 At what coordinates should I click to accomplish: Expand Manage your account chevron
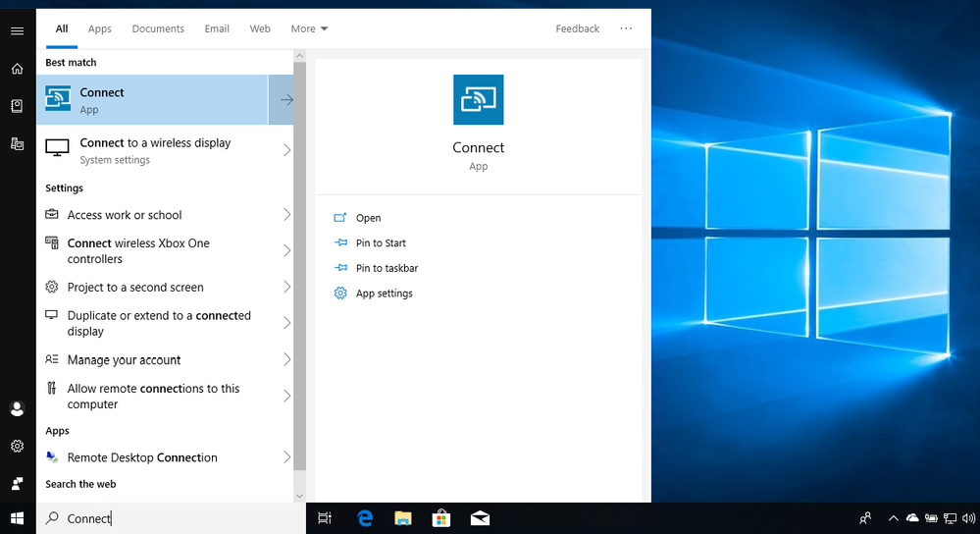[286, 359]
